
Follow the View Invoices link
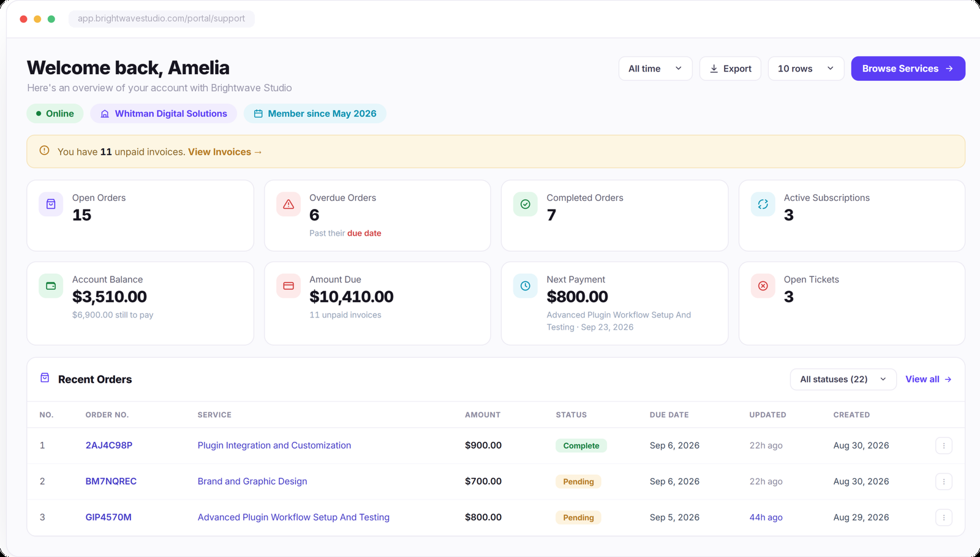[x=225, y=152]
